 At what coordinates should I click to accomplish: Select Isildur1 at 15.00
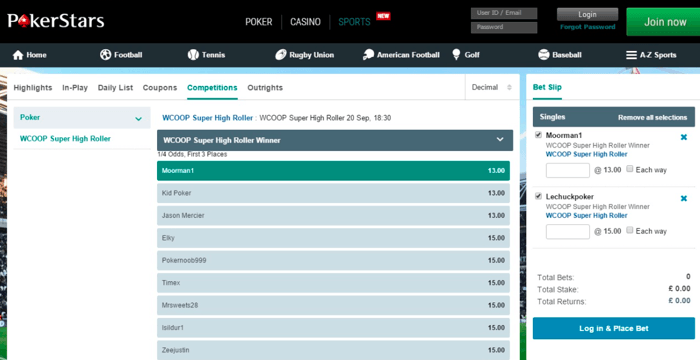coord(333,327)
